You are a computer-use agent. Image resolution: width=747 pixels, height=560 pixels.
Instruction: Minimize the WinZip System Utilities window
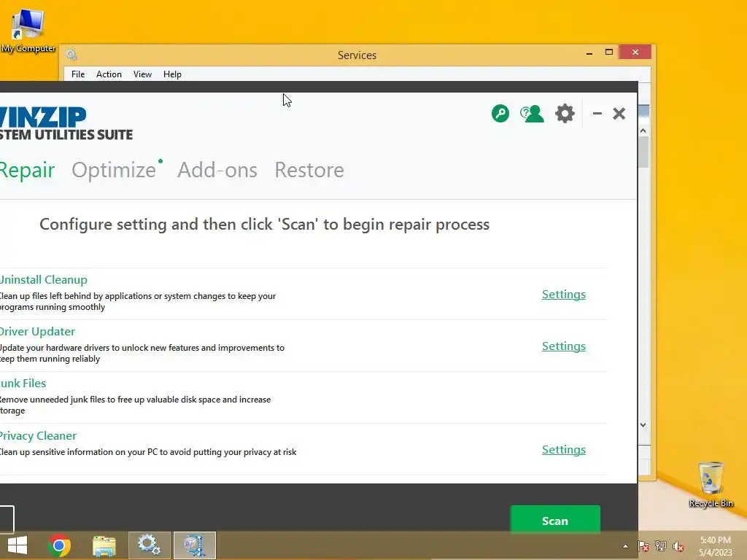(x=597, y=113)
